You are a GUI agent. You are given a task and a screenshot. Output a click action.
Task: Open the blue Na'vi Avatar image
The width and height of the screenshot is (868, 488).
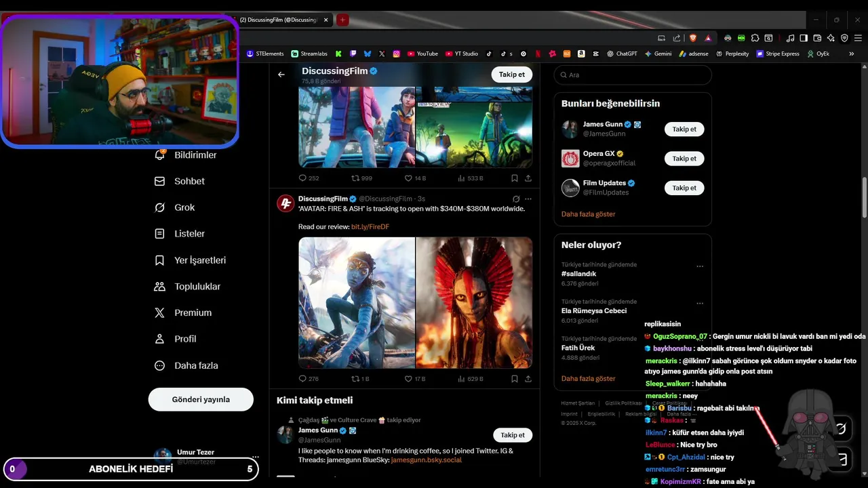point(357,302)
